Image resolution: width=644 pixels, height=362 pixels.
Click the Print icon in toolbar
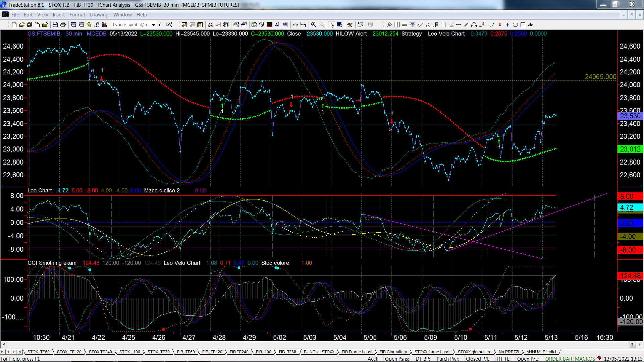click(63, 25)
